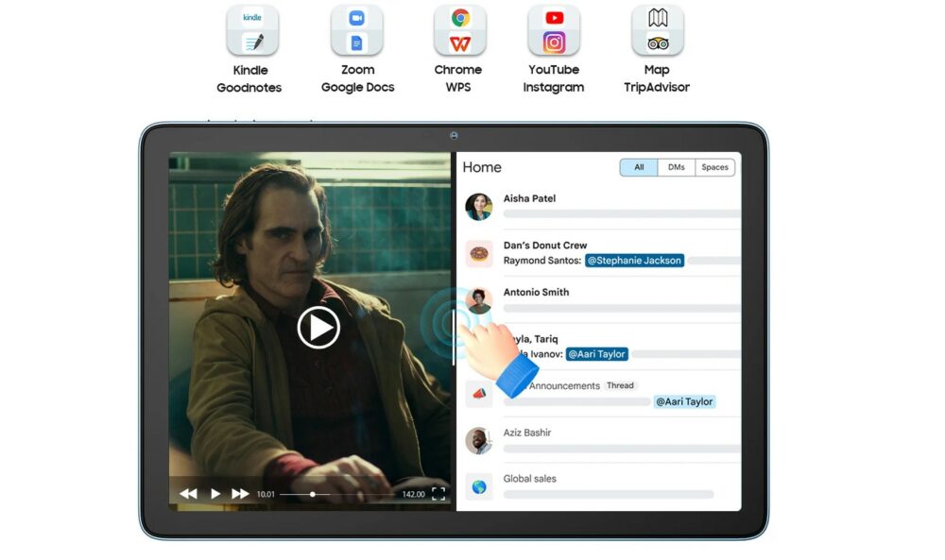Click the Home heading in chat pane
Viewport: 945px width, 560px height.
coord(482,167)
